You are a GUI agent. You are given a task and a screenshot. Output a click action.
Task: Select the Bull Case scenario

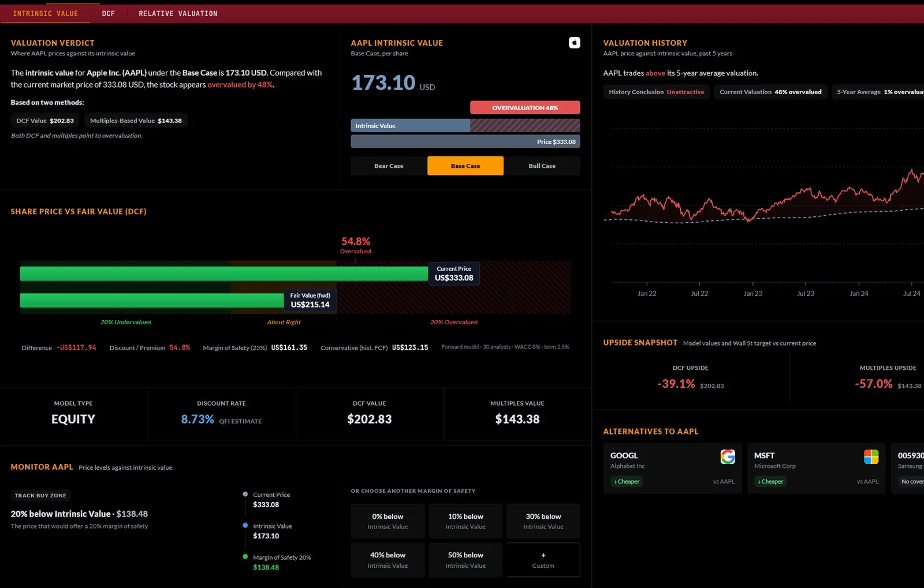click(542, 166)
